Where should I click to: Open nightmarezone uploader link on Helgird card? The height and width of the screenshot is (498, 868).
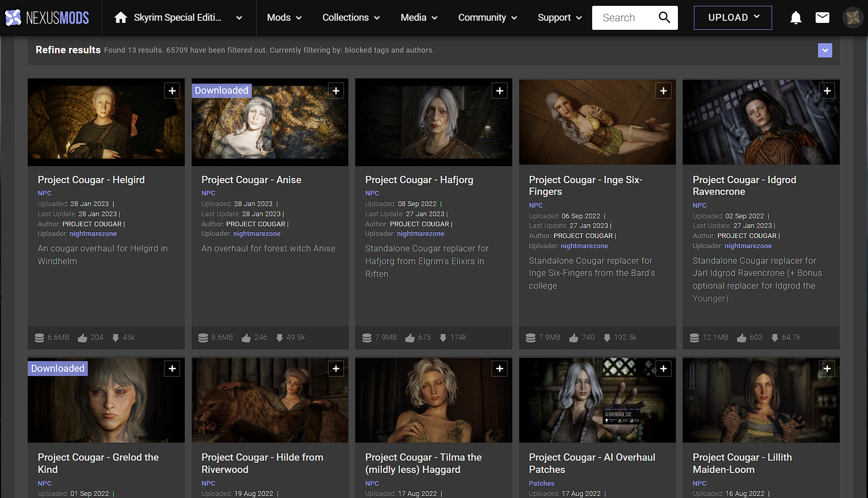click(93, 234)
